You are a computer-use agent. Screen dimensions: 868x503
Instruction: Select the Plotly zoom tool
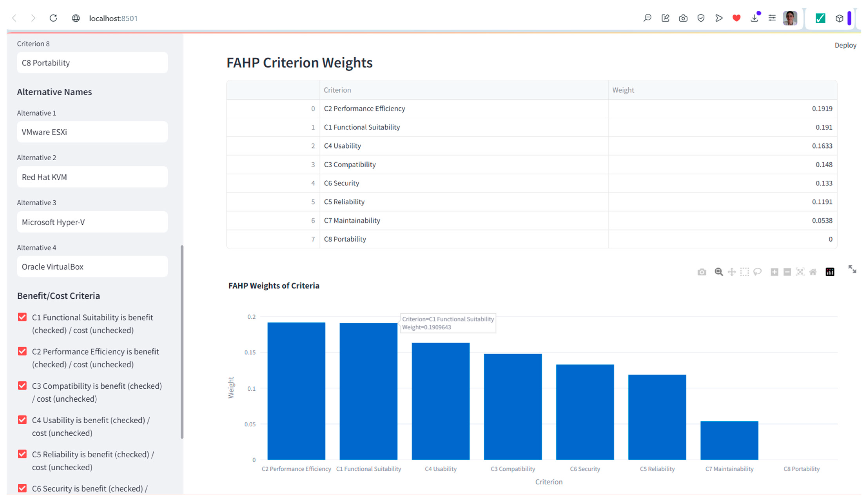point(719,272)
